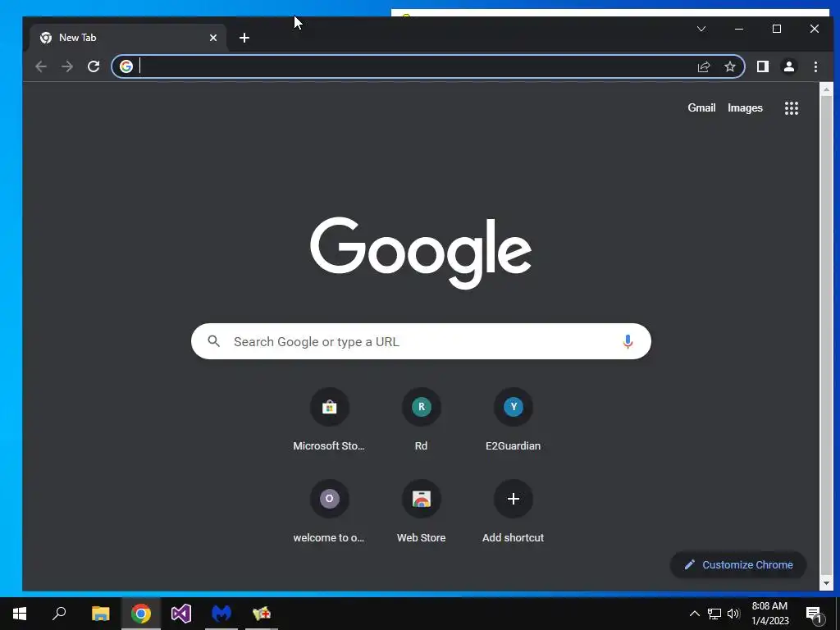Reload the page with refresh icon
840x630 pixels.
point(94,66)
